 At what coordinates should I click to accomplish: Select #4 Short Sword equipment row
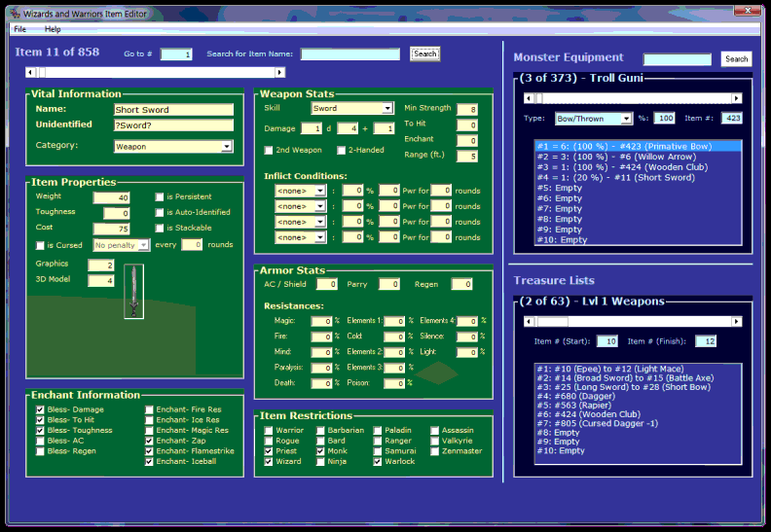[x=638, y=177]
